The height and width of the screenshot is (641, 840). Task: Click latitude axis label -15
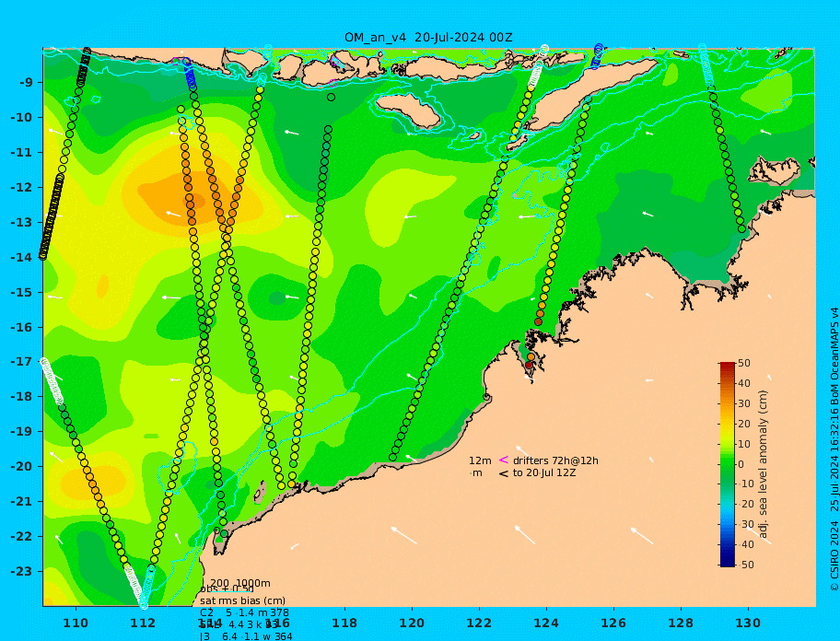21,292
